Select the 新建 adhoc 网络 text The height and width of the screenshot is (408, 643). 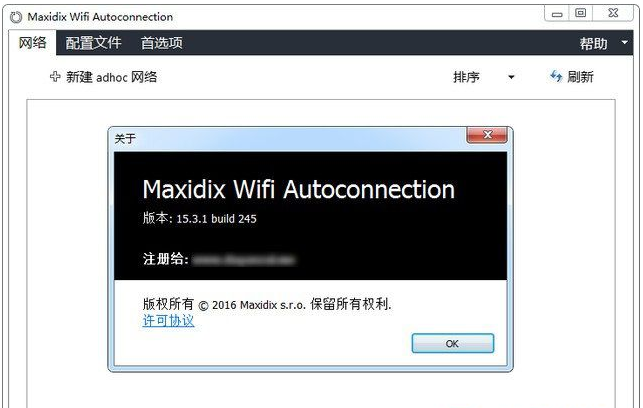112,77
